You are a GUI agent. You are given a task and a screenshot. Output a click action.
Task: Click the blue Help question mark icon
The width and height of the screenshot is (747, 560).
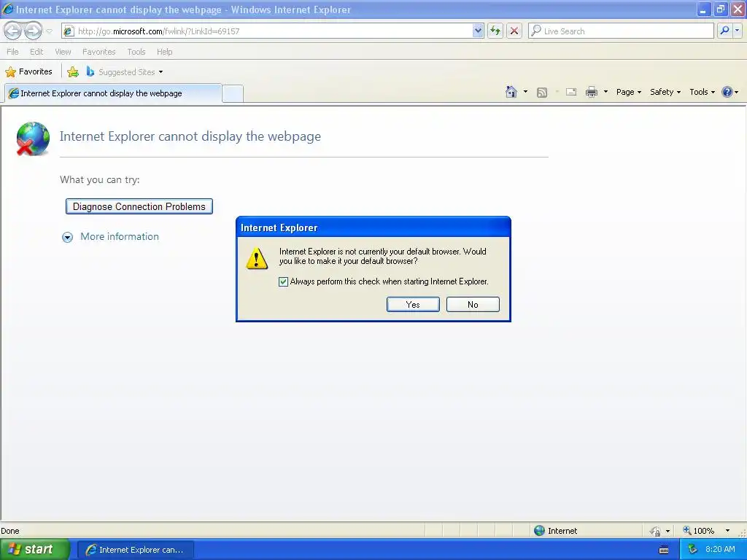pyautogui.click(x=727, y=92)
